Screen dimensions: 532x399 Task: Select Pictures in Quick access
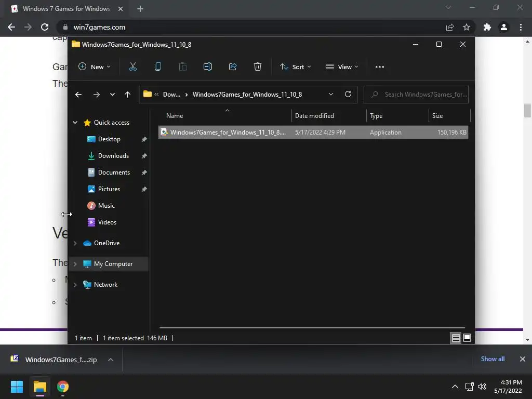(109, 189)
